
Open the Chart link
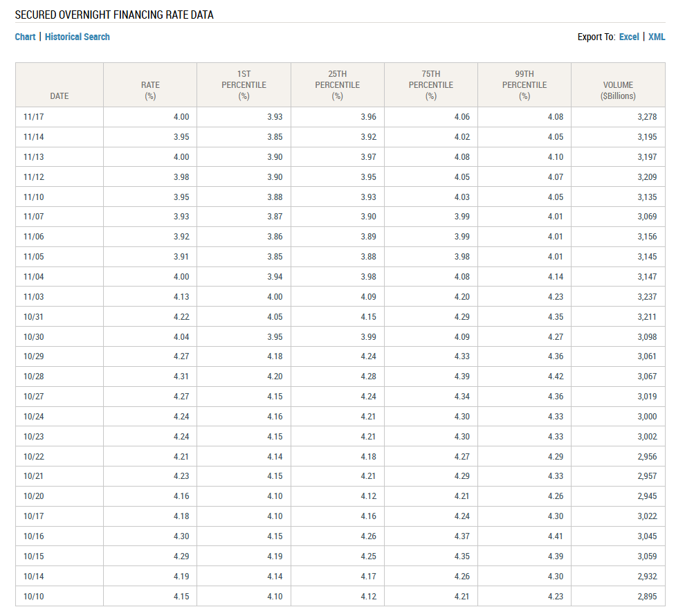click(x=25, y=37)
